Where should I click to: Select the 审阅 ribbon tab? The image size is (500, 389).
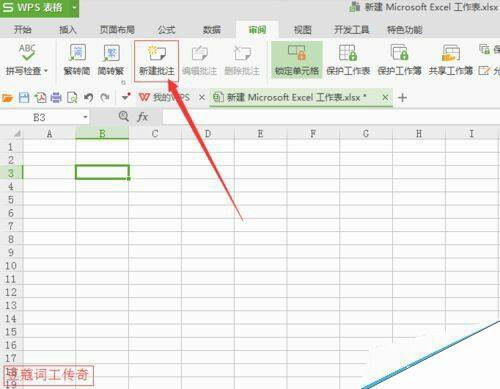(257, 30)
